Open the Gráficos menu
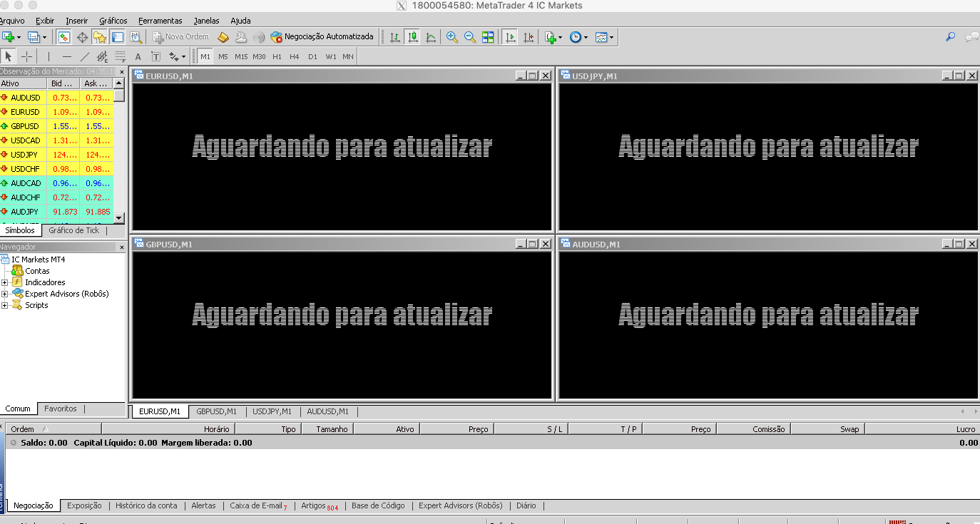 pos(113,21)
